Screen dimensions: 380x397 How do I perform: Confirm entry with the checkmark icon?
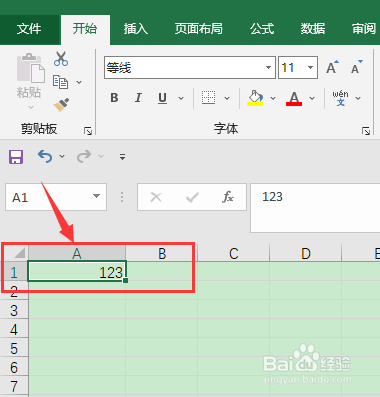tap(192, 197)
